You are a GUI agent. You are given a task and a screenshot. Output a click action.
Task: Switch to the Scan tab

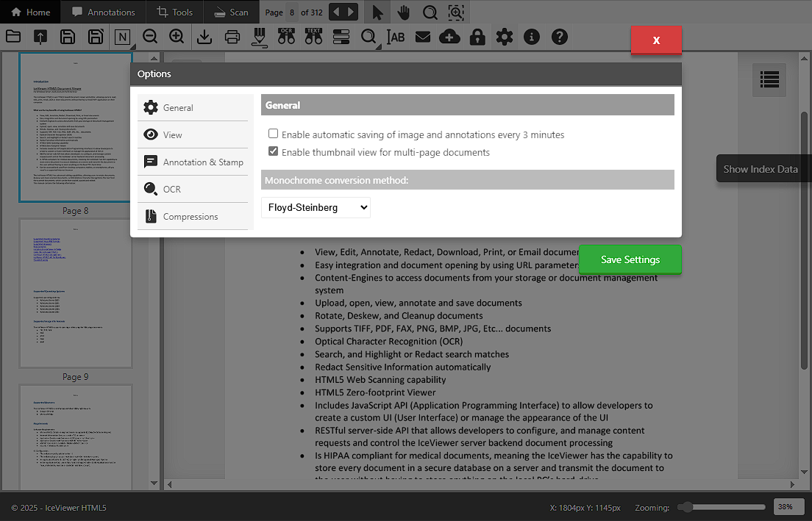tap(230, 12)
